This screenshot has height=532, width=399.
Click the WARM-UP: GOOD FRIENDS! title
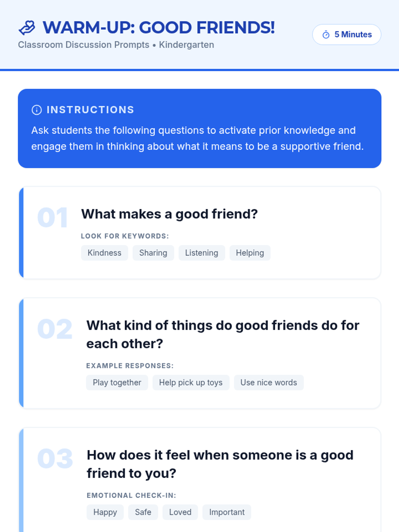(159, 28)
